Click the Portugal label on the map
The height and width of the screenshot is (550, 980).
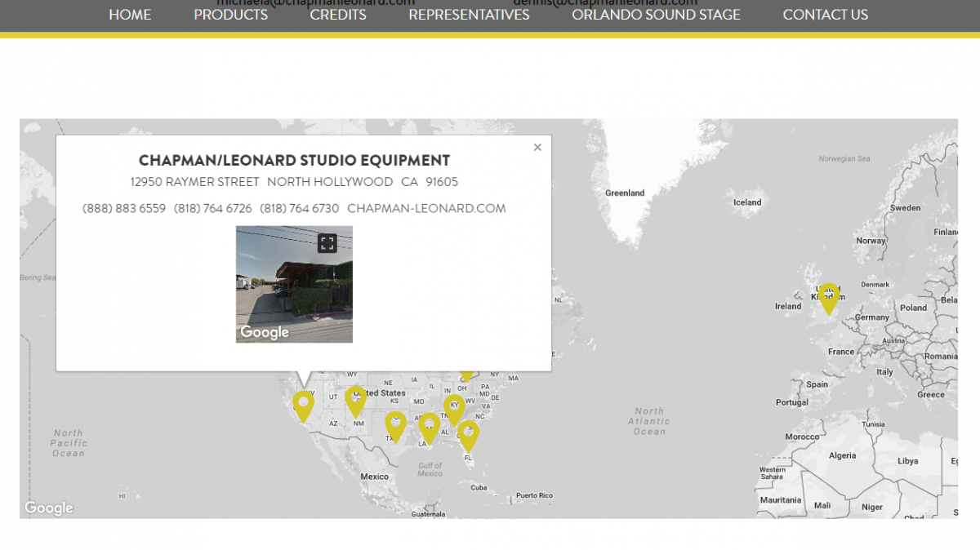point(792,402)
